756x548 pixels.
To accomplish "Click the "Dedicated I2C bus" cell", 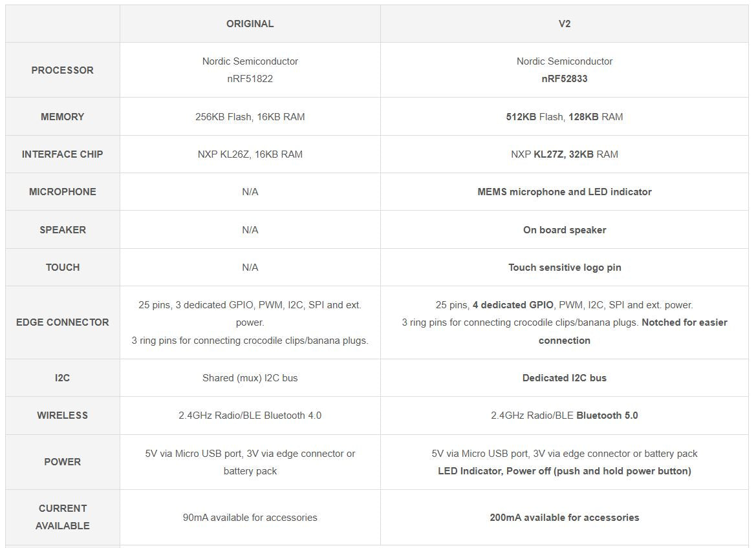I will (564, 378).
